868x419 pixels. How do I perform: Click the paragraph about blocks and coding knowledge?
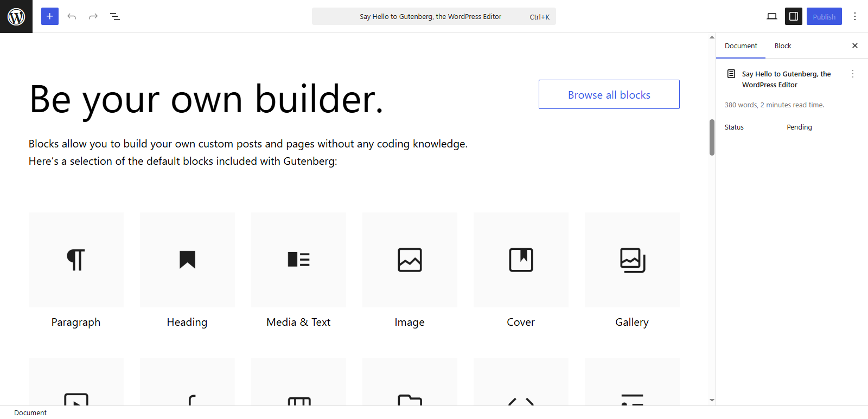(x=248, y=152)
